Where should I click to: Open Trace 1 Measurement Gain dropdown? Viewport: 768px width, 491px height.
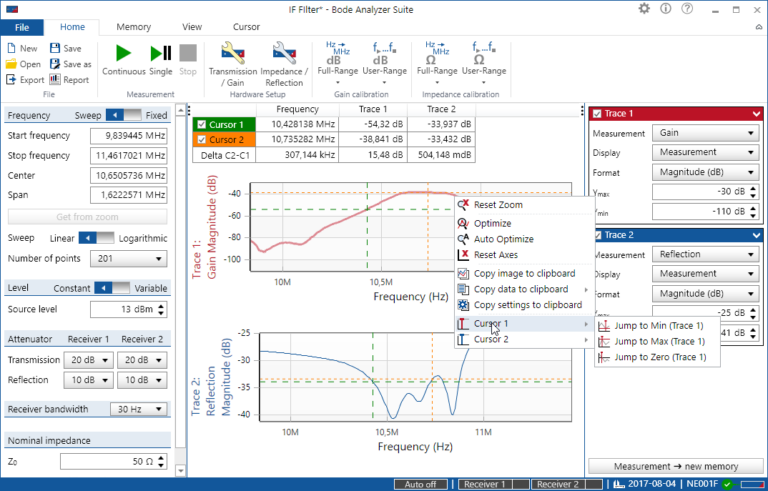(707, 133)
